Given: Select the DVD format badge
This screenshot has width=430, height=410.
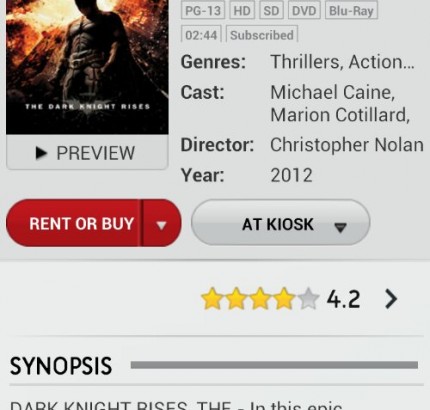Looking at the screenshot, I should (304, 11).
